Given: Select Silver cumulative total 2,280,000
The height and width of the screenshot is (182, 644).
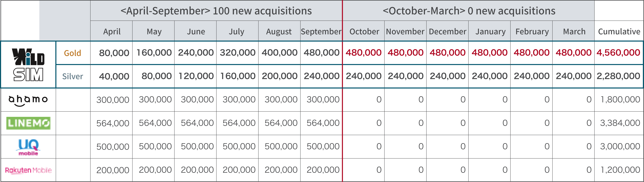Looking at the screenshot, I should pyautogui.click(x=618, y=76).
